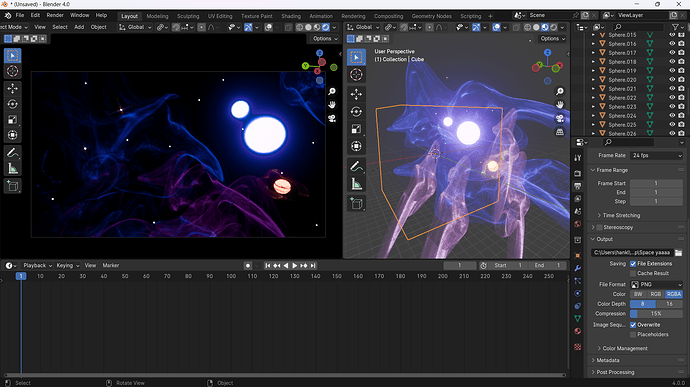Pick the Transform tool in the left viewport
The height and width of the screenshot is (387, 690).
(x=12, y=135)
